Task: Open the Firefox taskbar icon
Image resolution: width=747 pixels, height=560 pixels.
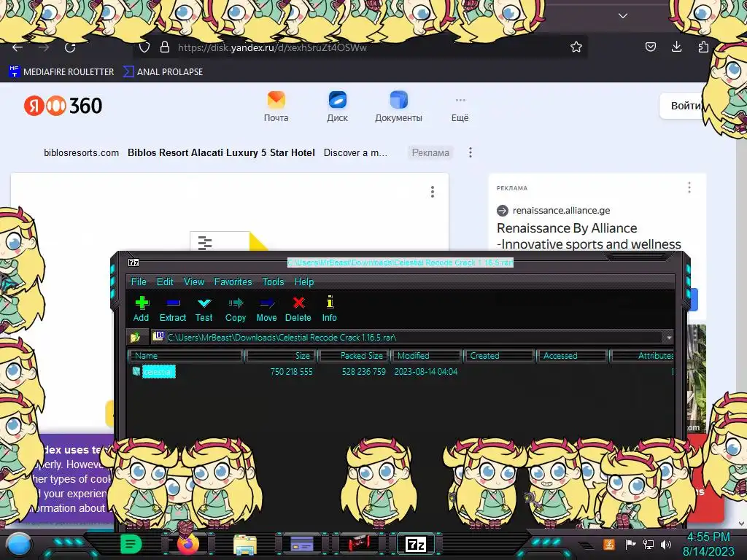Action: pyautogui.click(x=188, y=544)
